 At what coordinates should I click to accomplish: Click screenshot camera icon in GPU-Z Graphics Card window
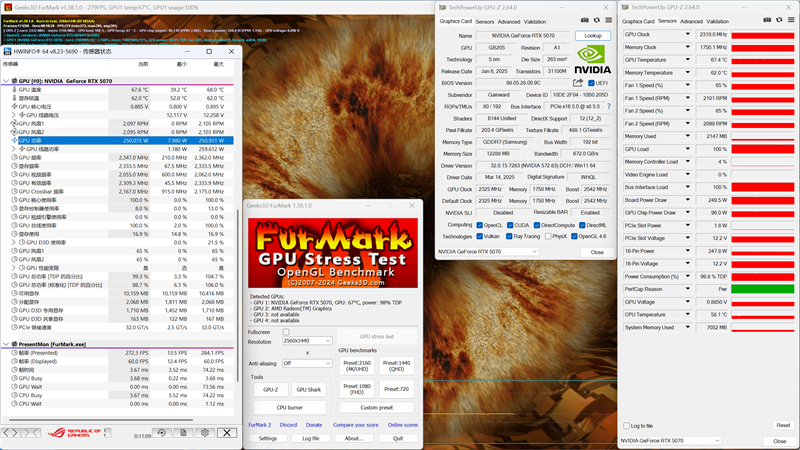585,20
